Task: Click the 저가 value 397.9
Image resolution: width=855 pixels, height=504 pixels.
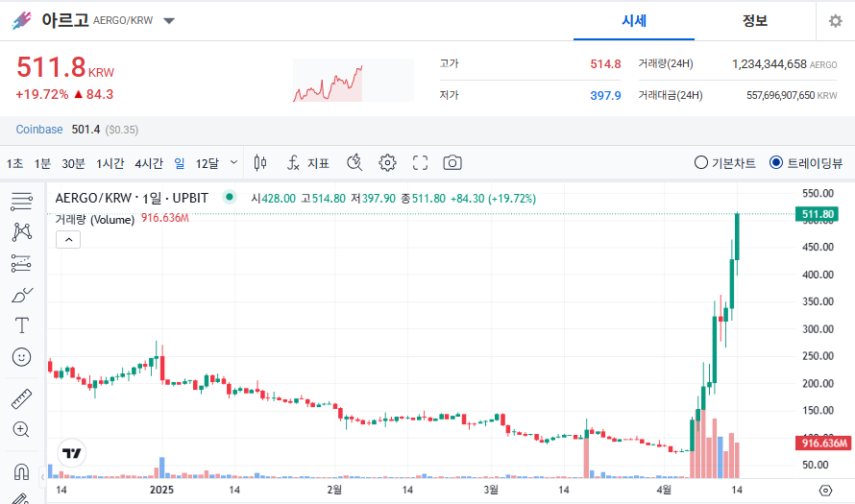Action: (605, 95)
